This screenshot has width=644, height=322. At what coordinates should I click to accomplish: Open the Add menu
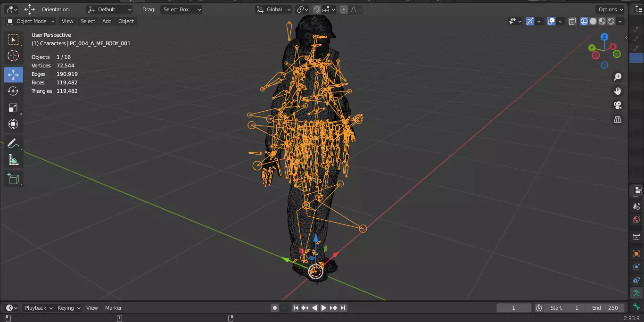pyautogui.click(x=107, y=21)
